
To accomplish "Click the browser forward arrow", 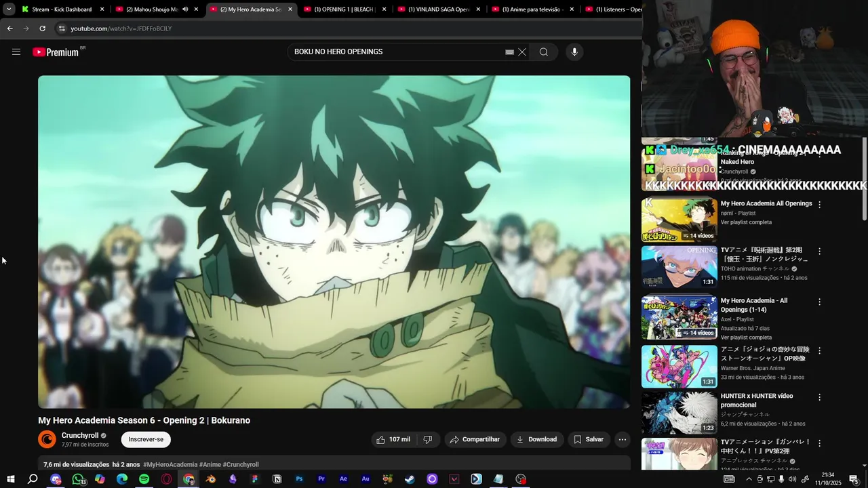I will click(x=26, y=28).
